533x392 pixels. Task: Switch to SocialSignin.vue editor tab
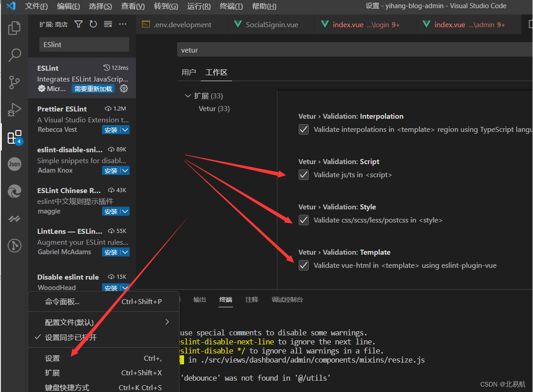point(271,24)
